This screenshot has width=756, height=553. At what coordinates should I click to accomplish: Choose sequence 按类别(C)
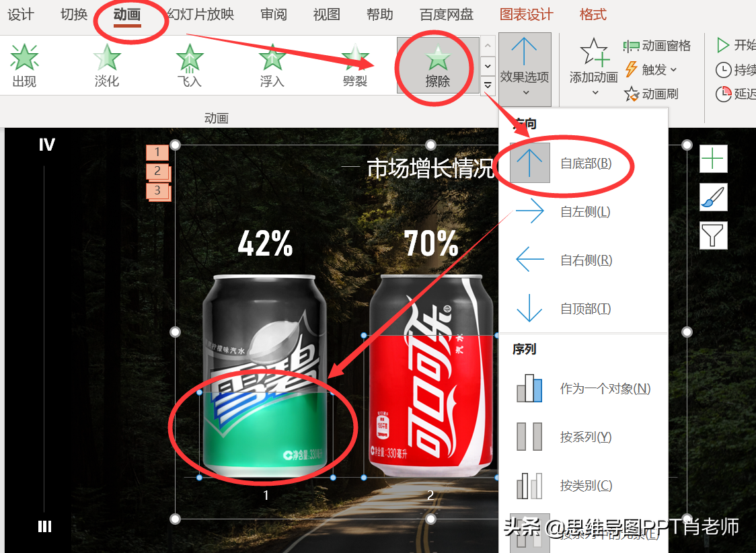tap(583, 485)
